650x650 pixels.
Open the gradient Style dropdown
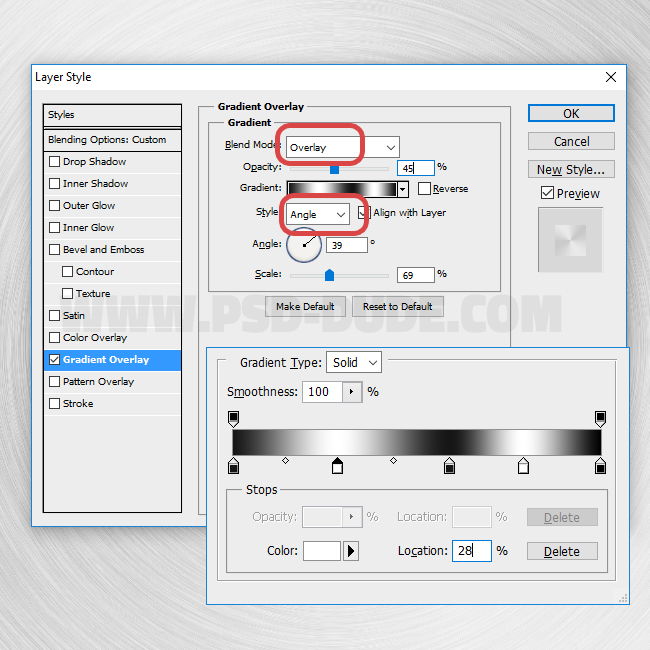[x=318, y=214]
